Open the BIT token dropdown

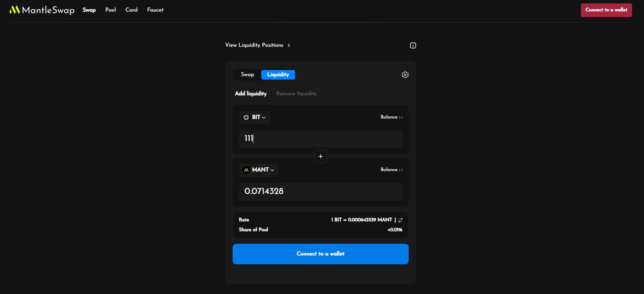click(254, 117)
